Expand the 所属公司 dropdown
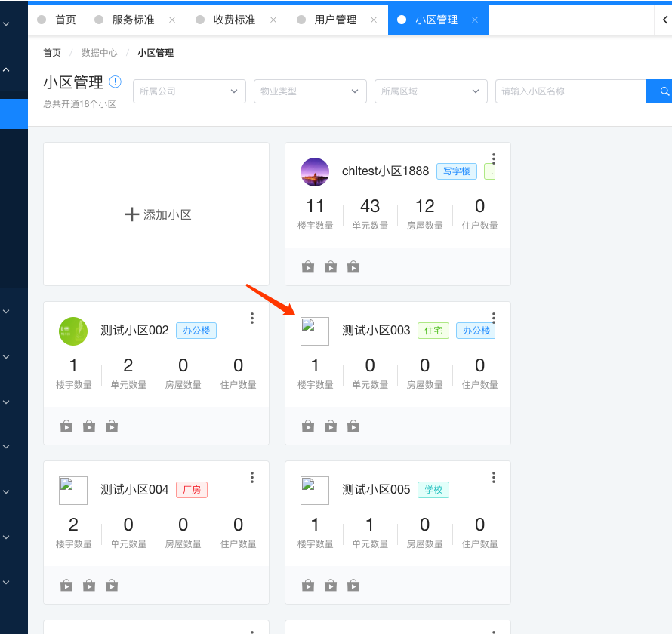Image resolution: width=672 pixels, height=634 pixels. coord(189,91)
